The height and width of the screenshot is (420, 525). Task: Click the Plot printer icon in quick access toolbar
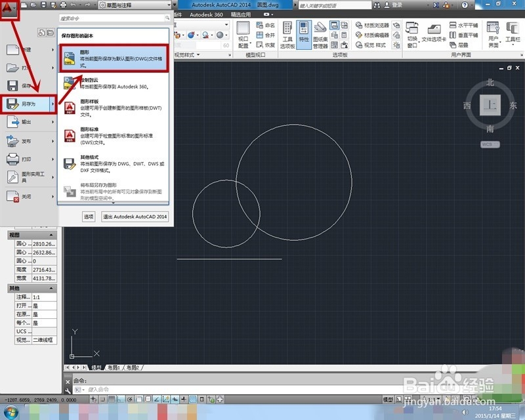point(63,5)
